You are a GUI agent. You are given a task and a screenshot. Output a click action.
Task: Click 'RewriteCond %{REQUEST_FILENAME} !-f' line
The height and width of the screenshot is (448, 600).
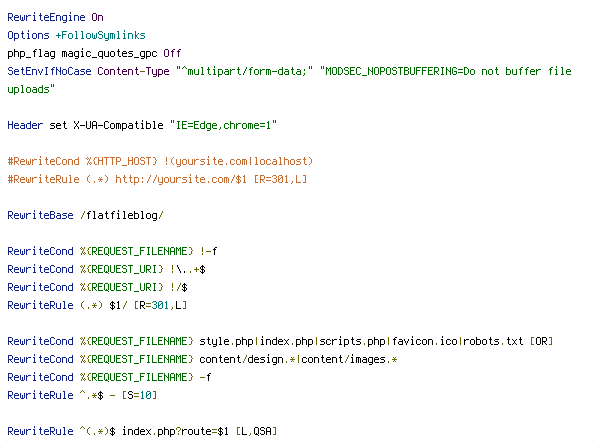[112, 251]
